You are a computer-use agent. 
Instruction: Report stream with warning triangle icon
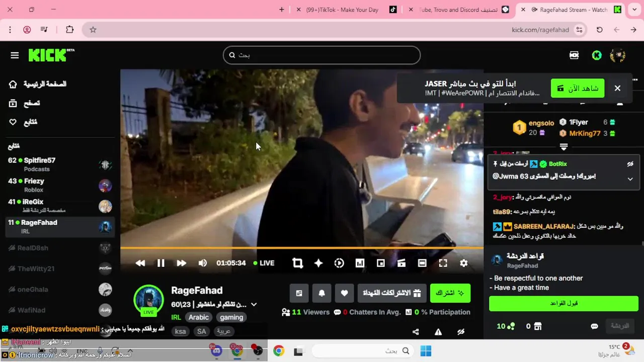[x=438, y=332]
